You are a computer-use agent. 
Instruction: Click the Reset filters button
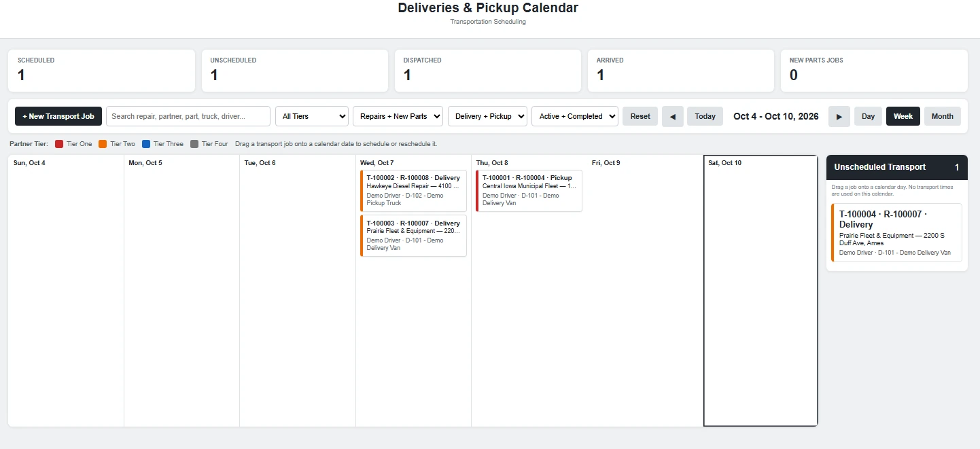[x=640, y=116]
